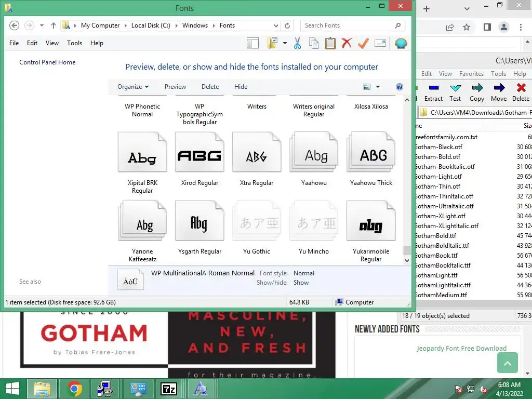Open Chrome tab search chevron

pos(467,9)
